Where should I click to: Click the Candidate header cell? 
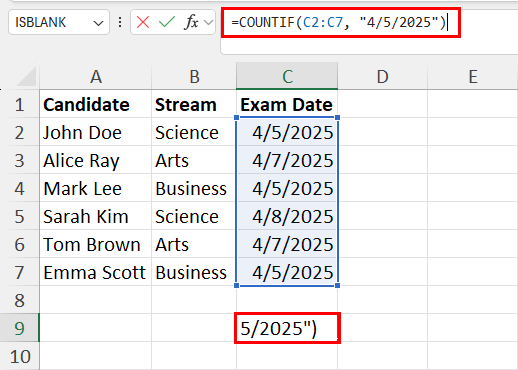click(96, 104)
